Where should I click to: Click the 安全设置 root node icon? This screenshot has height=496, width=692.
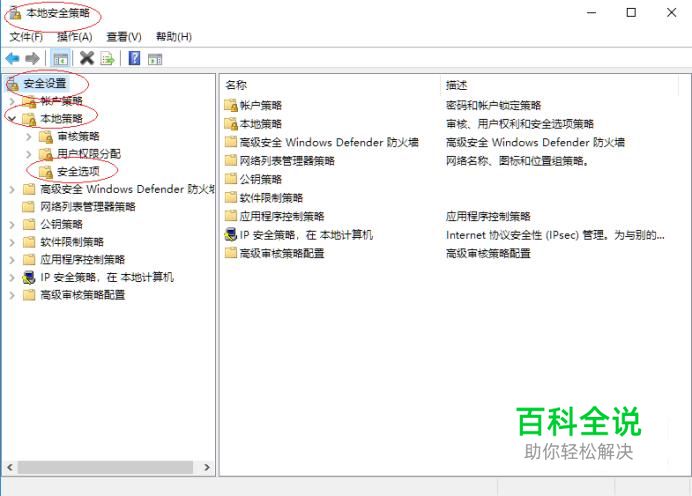[13, 83]
